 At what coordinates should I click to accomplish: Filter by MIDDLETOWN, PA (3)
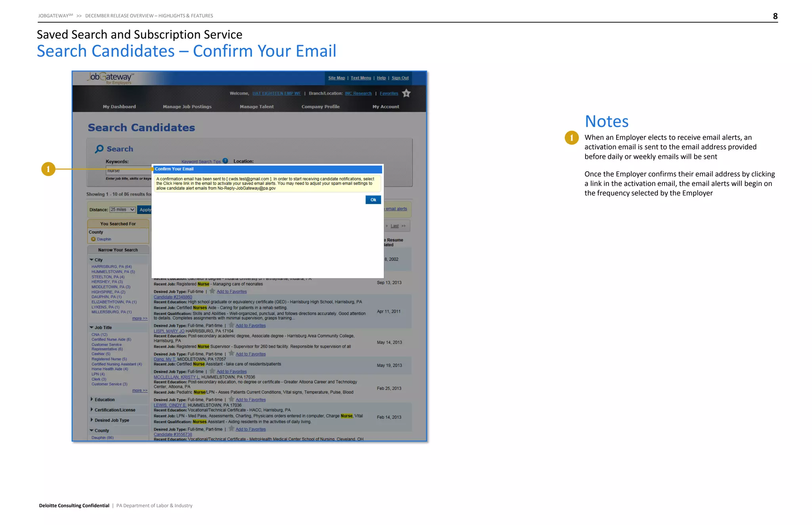tap(111, 287)
